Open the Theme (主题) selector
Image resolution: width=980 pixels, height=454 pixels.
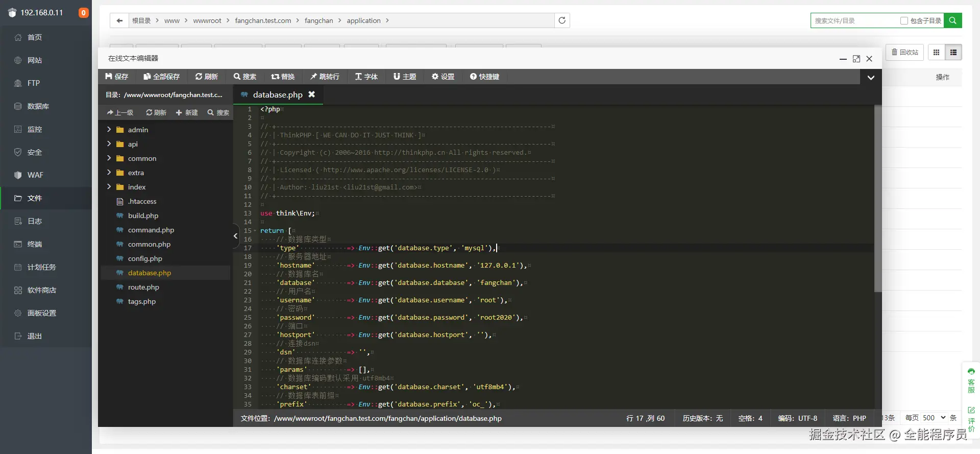click(405, 77)
